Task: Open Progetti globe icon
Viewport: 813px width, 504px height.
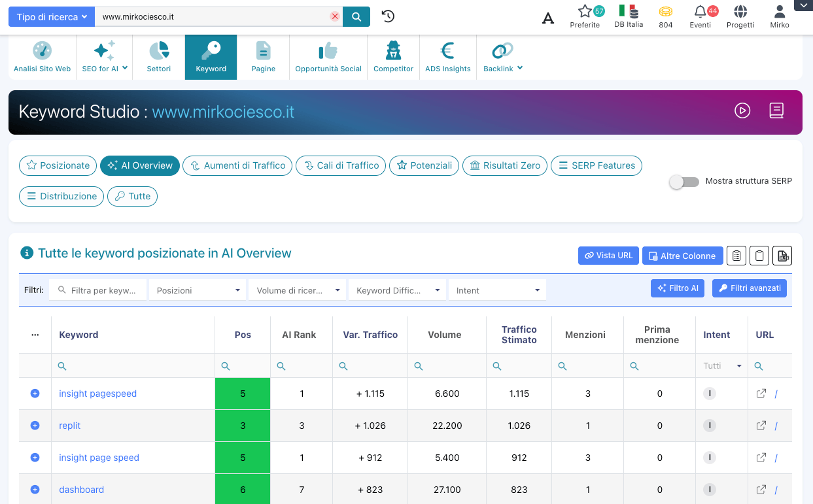Action: [x=740, y=16]
